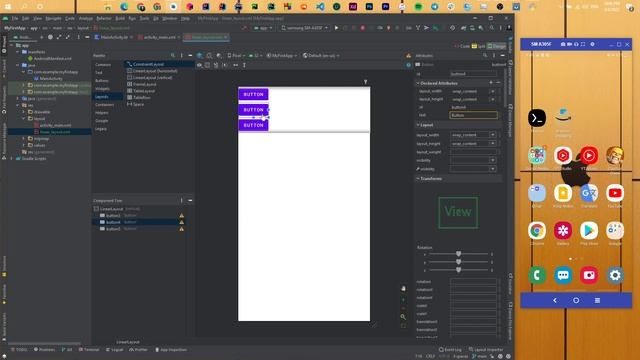This screenshot has height=360, width=640.
Task: Collapse the Declared Attributes section
Action: pyautogui.click(x=418, y=83)
